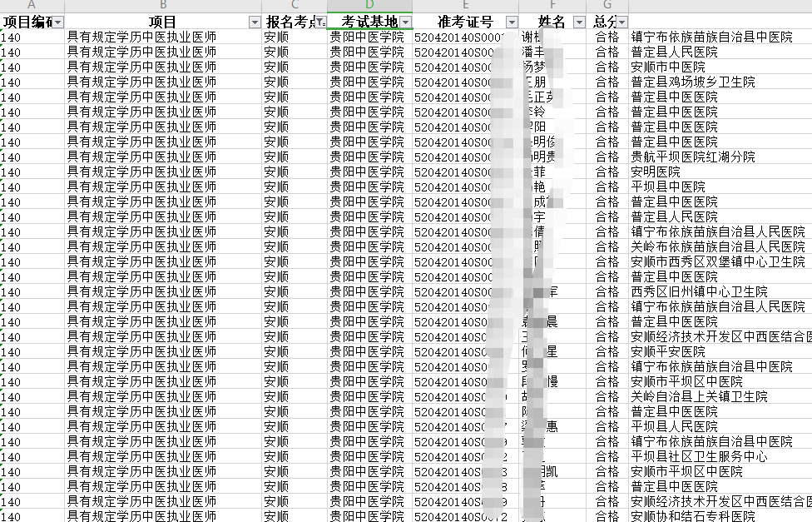The image size is (812, 522).
Task: Expand the 考试基地 filter dropdown
Action: pos(405,22)
